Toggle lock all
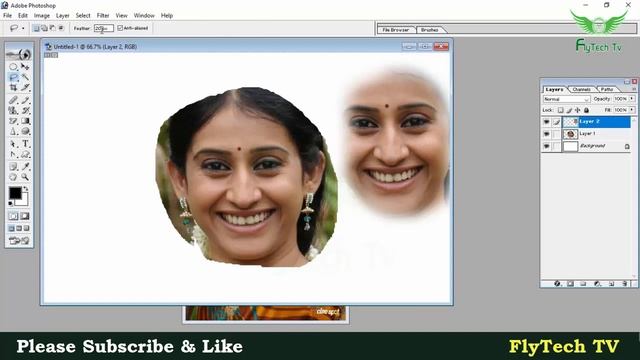The height and width of the screenshot is (360, 640). point(587,110)
